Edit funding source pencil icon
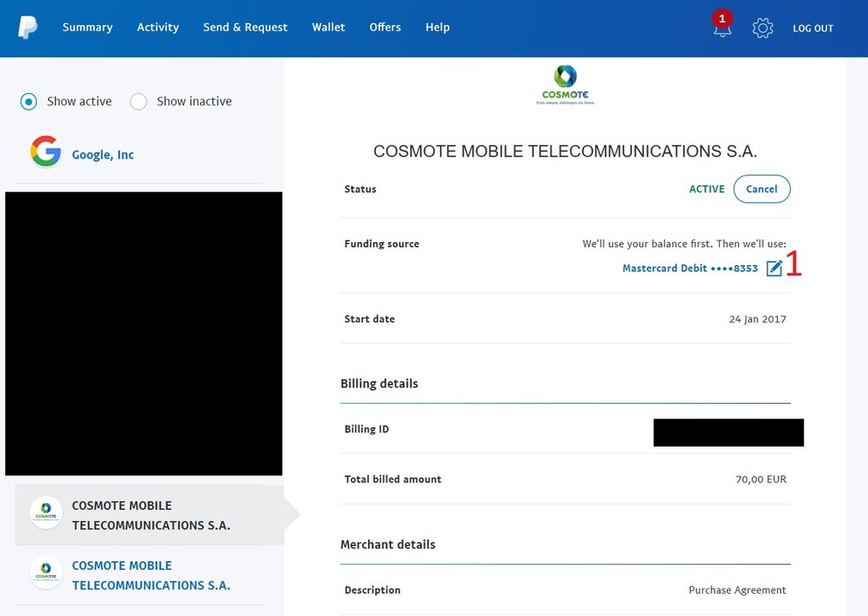 click(x=774, y=269)
